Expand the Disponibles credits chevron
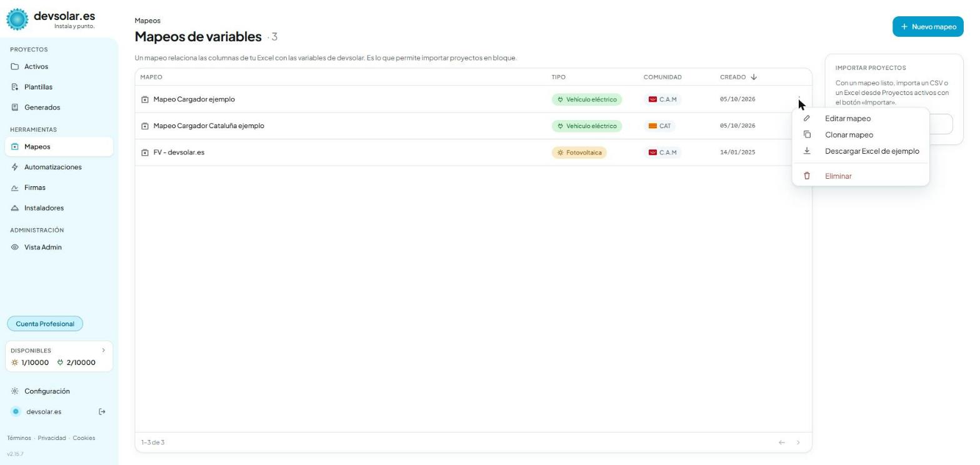This screenshot has height=465, width=980. [x=104, y=351]
